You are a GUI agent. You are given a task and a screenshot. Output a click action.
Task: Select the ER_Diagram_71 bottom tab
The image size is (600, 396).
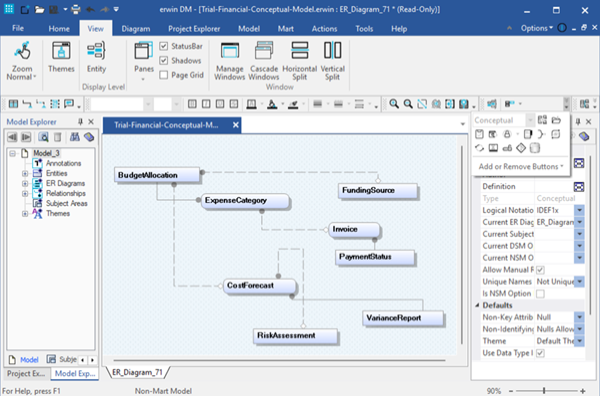coord(137,372)
